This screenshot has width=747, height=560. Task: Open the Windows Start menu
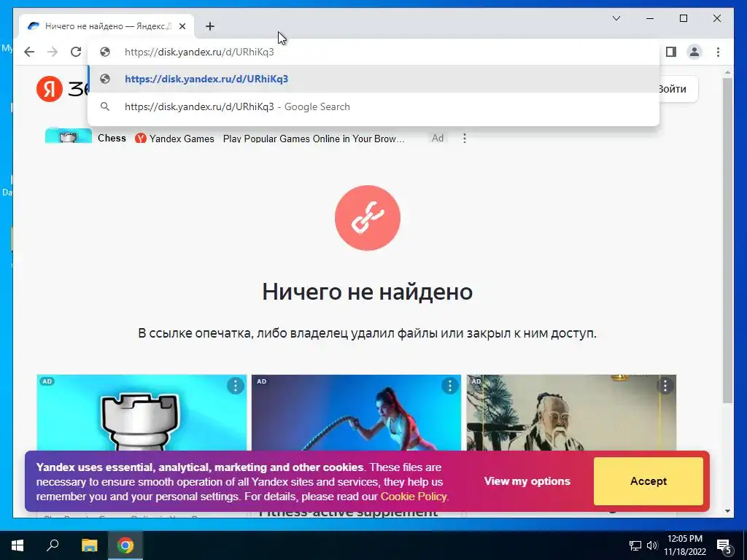pyautogui.click(x=18, y=545)
